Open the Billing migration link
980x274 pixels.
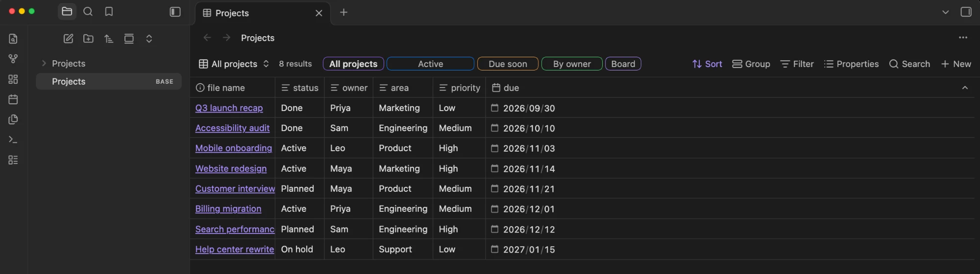point(228,209)
